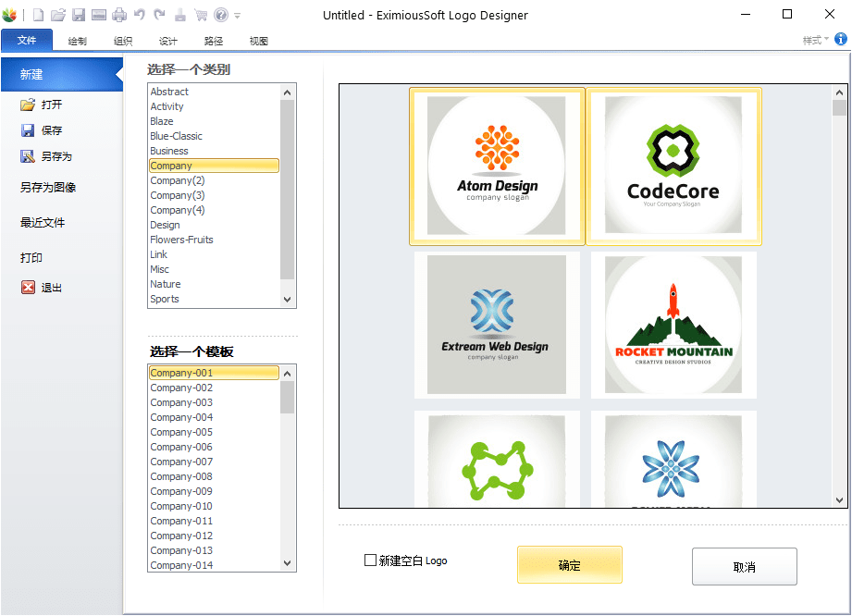Click the 保存 save disk icon
Image resolution: width=852 pixels, height=616 pixels.
pos(28,130)
